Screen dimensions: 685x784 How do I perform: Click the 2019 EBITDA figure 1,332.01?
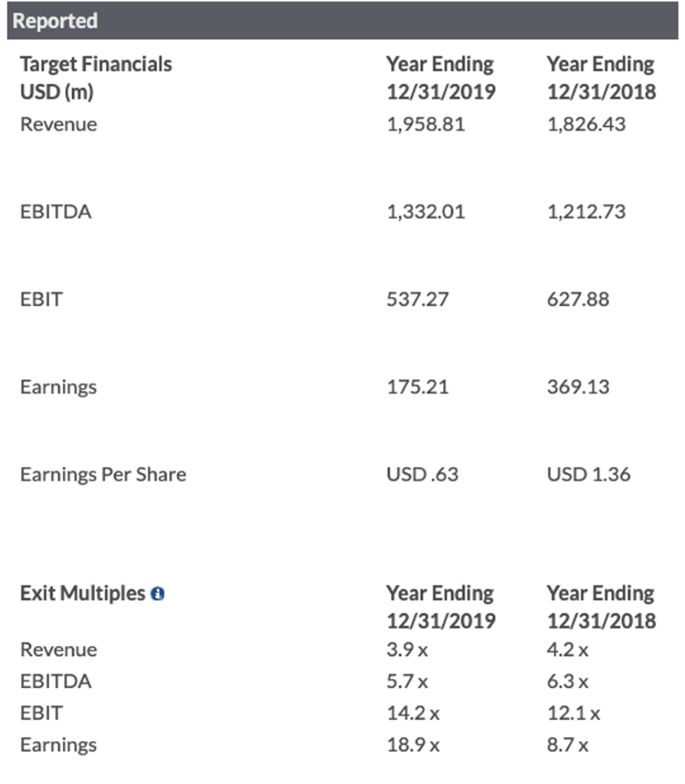(x=425, y=212)
